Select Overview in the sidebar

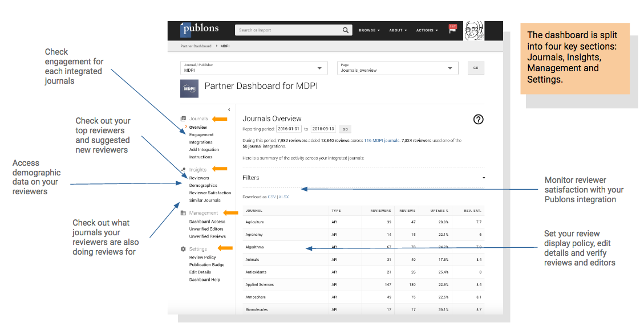198,127
